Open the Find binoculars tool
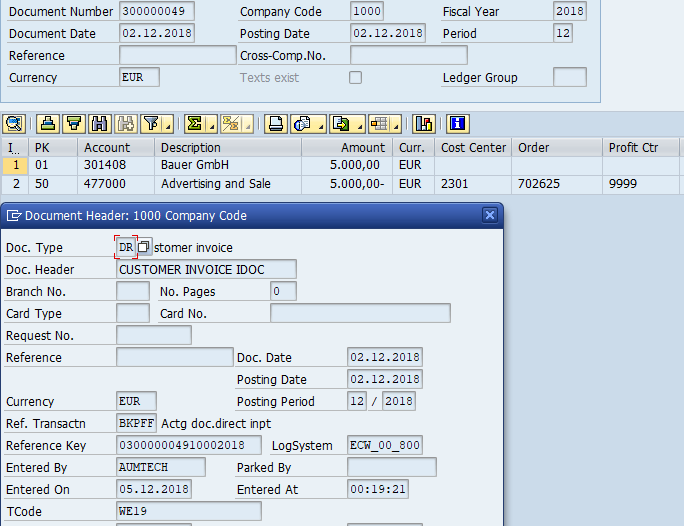The image size is (684, 526). 99,124
